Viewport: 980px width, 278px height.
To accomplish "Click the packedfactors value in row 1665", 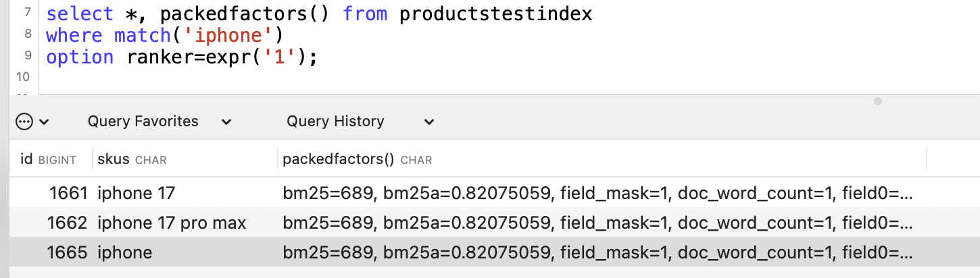I will tap(597, 252).
